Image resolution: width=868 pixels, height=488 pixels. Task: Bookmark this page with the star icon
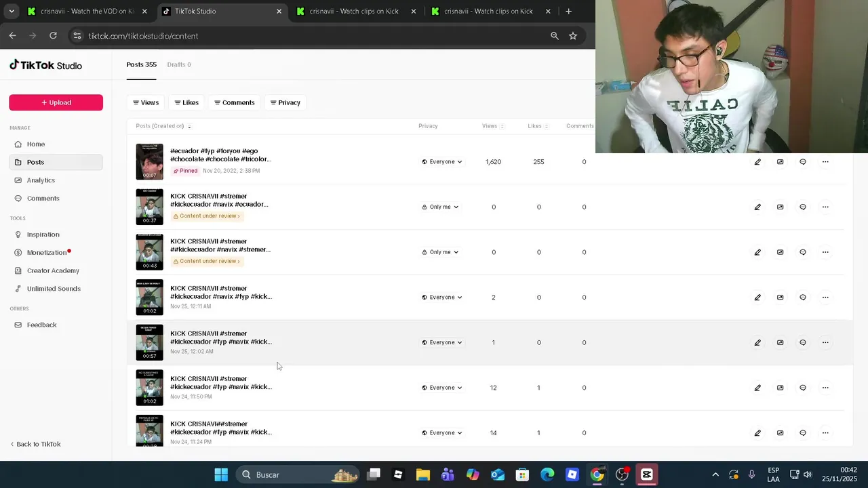click(x=573, y=36)
